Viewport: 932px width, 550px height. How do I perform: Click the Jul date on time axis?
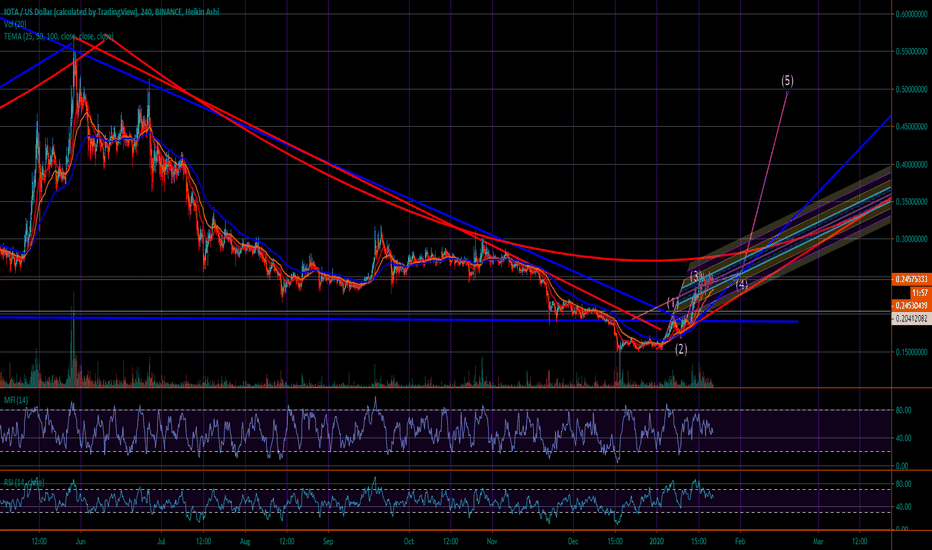[162, 542]
